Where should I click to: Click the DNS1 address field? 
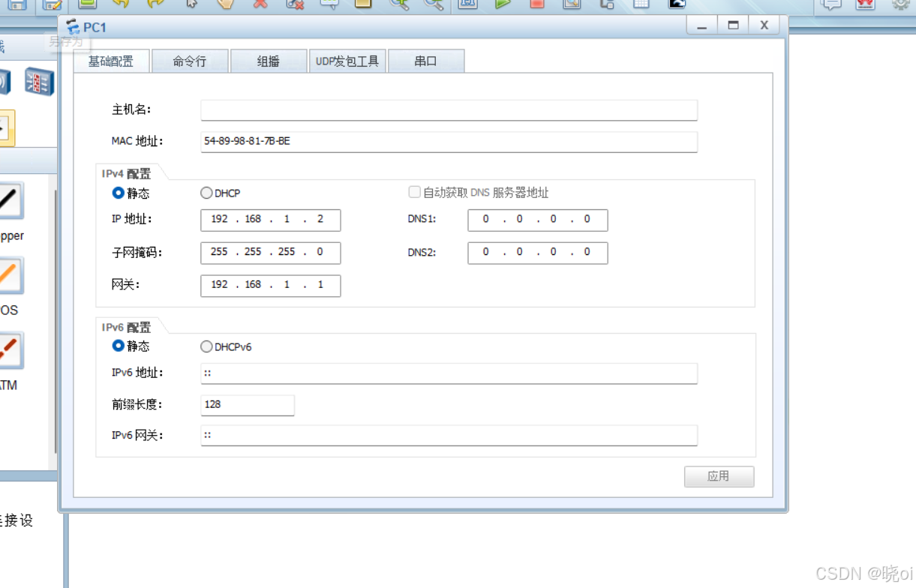(x=537, y=220)
